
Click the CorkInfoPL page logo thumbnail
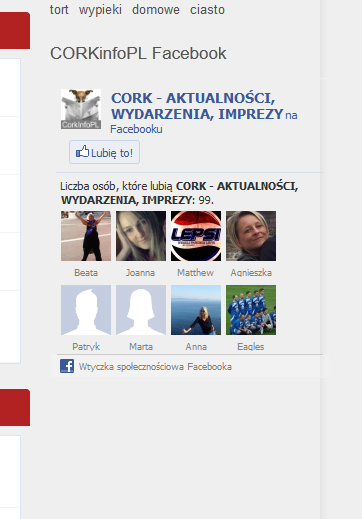(x=81, y=109)
